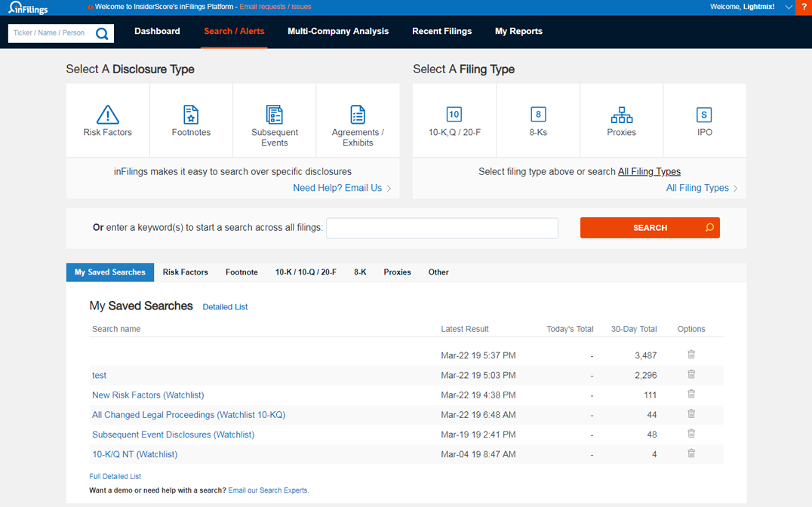
Task: Delete the unnamed saved search dated 5:37 PM
Action: pos(691,355)
